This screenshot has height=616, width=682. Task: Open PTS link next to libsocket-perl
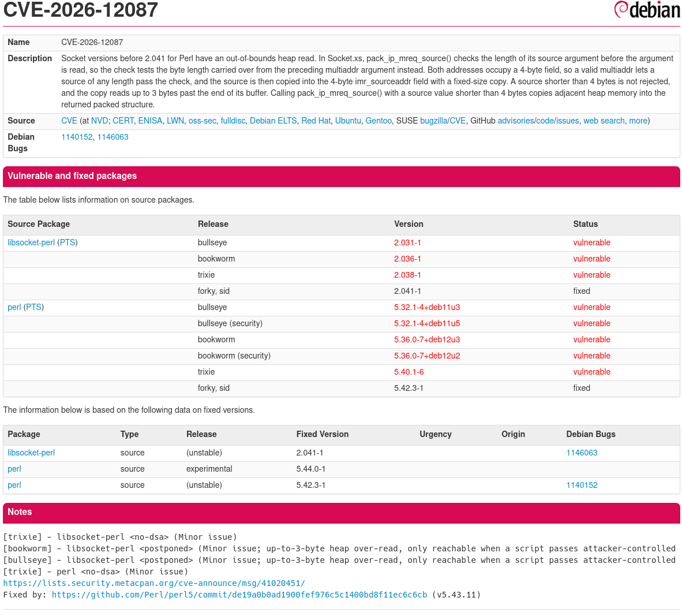tap(68, 242)
